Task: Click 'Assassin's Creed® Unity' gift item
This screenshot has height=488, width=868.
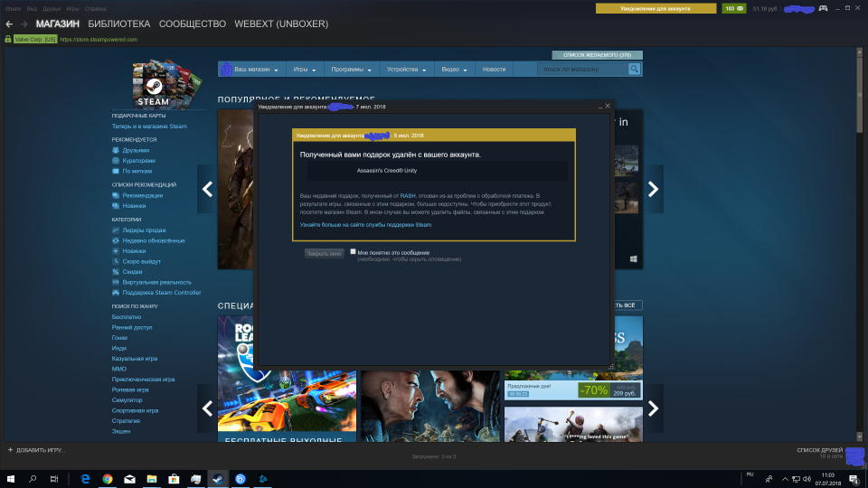Action: coord(438,171)
